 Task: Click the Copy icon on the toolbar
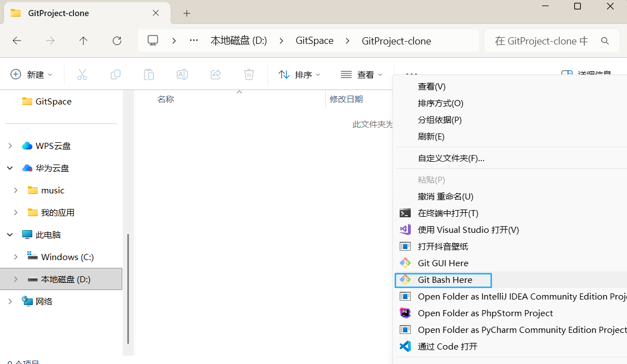[x=116, y=74]
